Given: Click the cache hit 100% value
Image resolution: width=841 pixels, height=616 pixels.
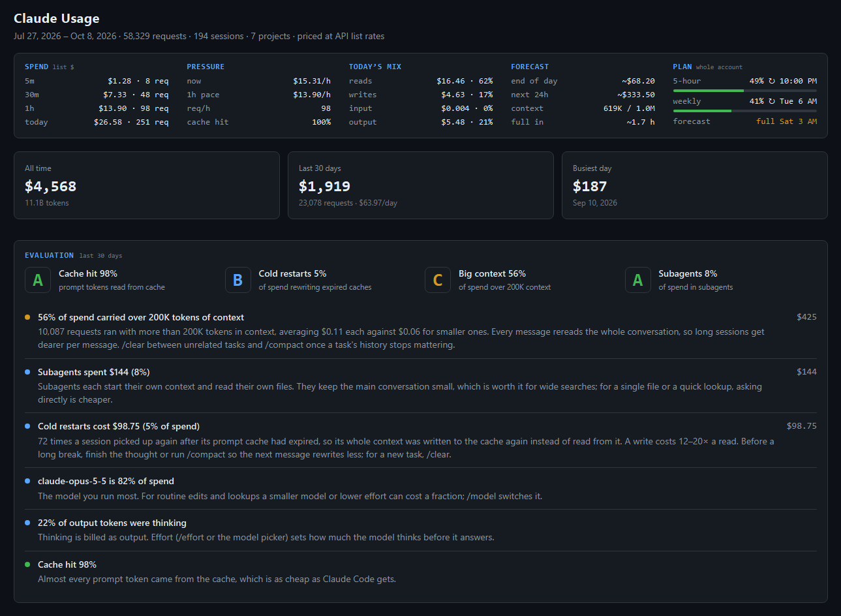Looking at the screenshot, I should tap(321, 122).
